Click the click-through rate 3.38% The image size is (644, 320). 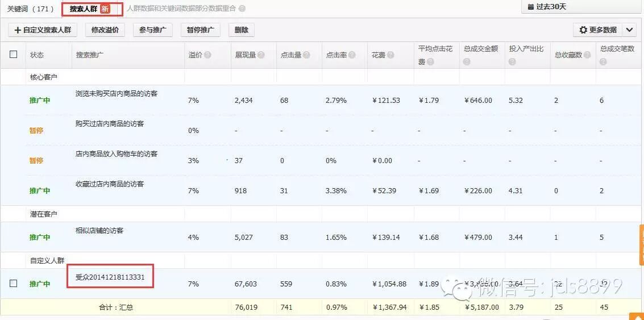click(336, 190)
